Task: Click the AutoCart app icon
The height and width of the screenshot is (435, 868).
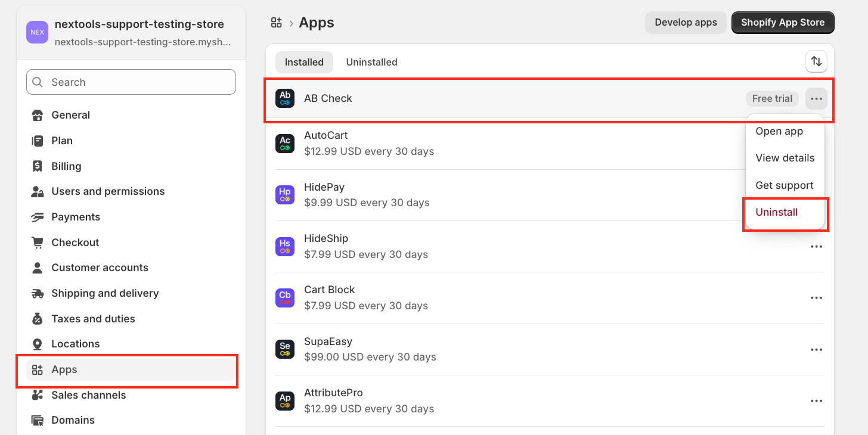Action: click(285, 144)
